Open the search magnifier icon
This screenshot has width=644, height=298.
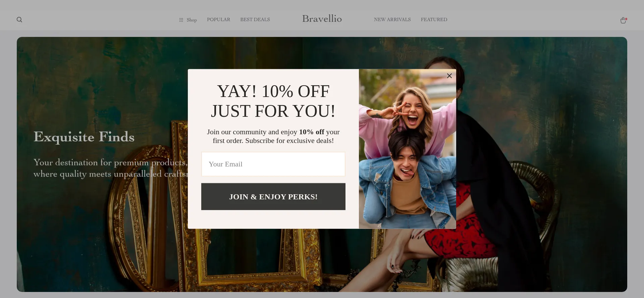click(19, 20)
